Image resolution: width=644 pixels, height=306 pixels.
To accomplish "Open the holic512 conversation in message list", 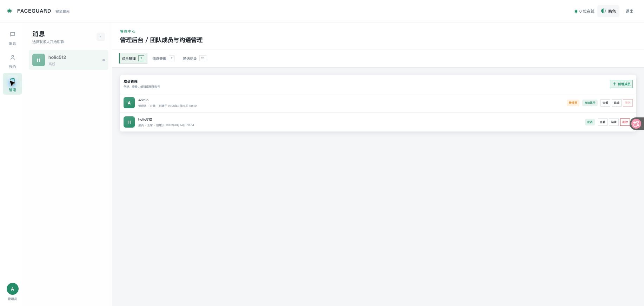I will click(x=68, y=60).
